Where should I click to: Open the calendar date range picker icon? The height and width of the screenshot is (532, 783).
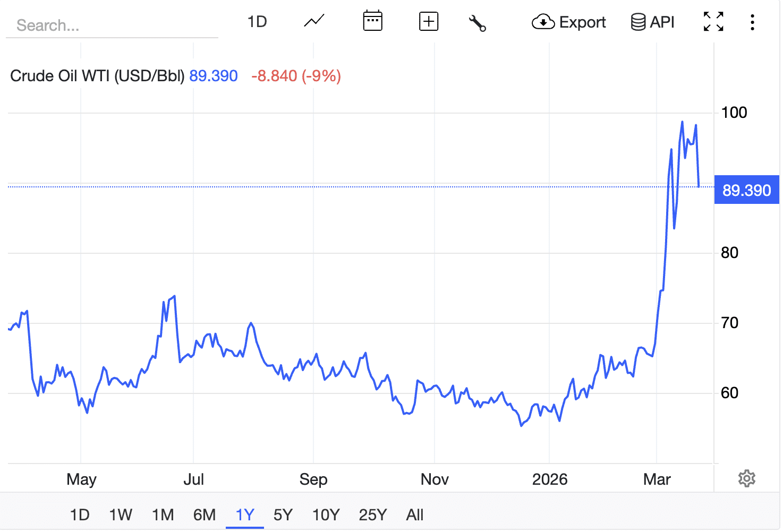[372, 21]
